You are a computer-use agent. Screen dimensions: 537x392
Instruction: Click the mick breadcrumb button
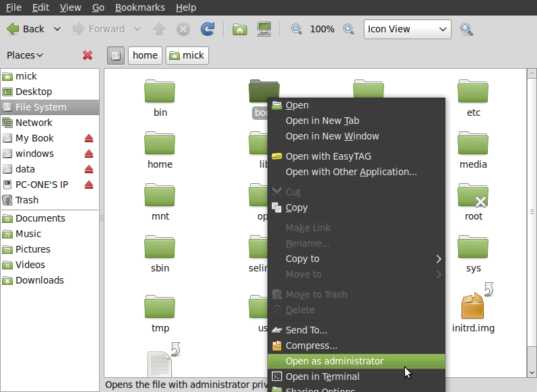(x=187, y=55)
